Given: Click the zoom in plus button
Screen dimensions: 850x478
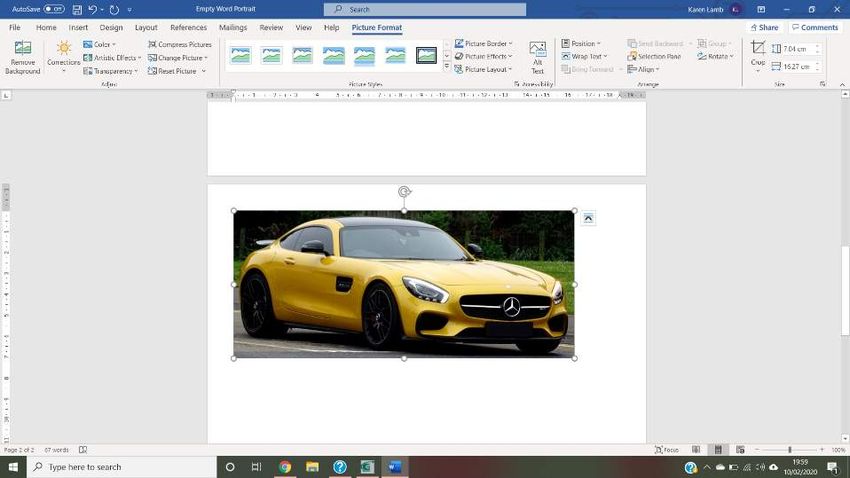Looking at the screenshot, I should [x=822, y=450].
